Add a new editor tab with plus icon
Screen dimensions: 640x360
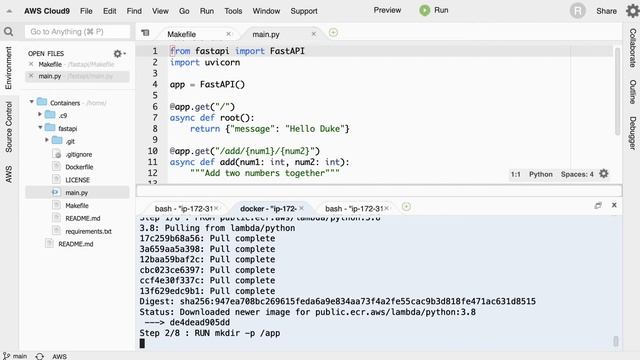[333, 33]
